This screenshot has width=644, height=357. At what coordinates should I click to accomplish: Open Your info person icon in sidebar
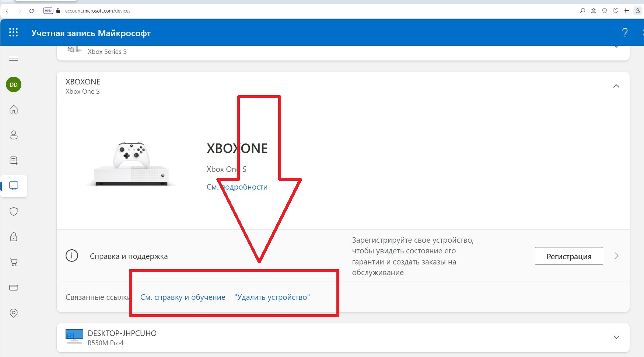point(14,135)
